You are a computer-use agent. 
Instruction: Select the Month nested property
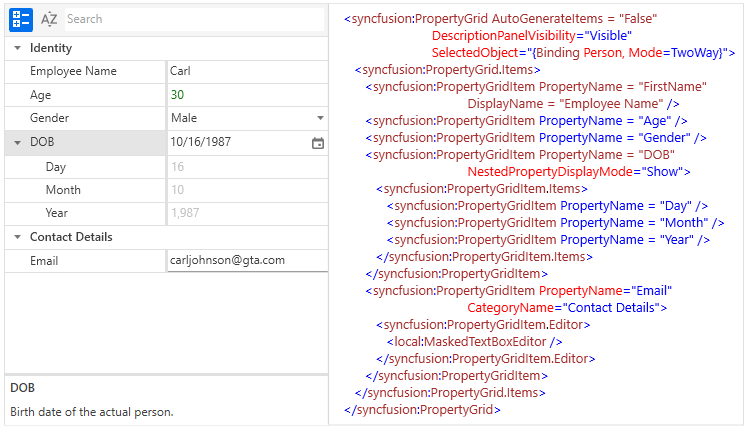tap(63, 190)
